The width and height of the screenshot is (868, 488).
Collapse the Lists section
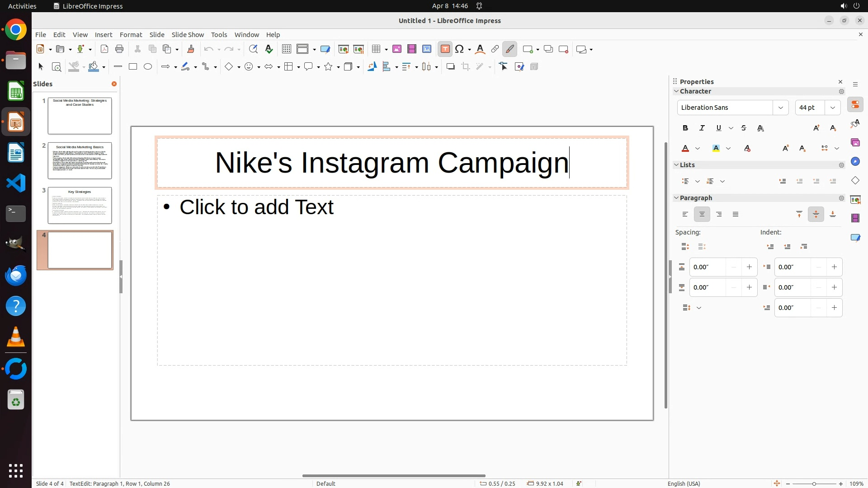coord(677,165)
